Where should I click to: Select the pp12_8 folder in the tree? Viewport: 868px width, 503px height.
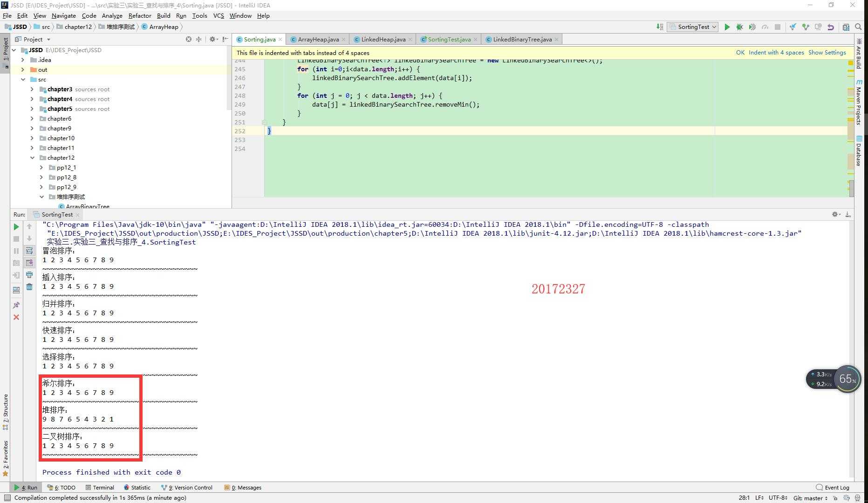(x=66, y=177)
